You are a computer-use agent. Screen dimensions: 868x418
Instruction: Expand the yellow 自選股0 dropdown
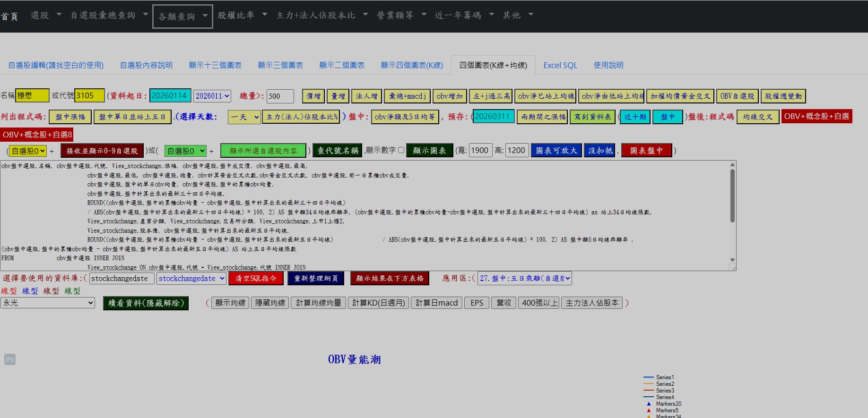pyautogui.click(x=28, y=151)
